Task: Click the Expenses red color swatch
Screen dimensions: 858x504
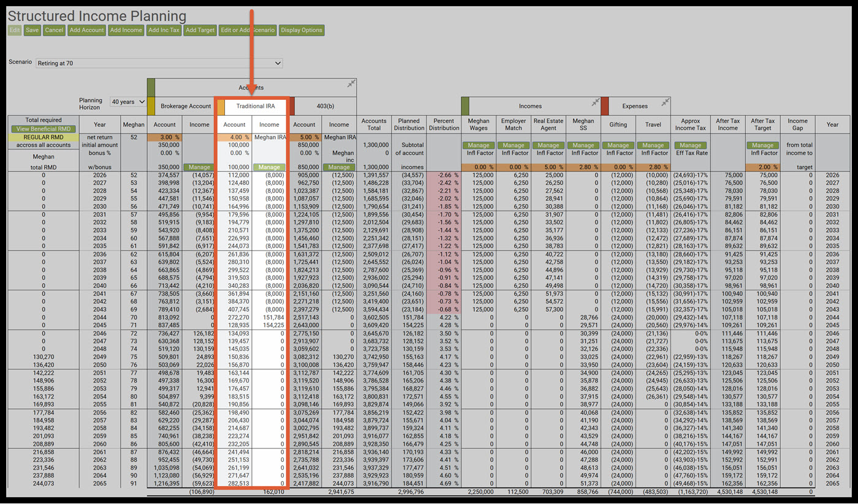Action: click(x=605, y=106)
